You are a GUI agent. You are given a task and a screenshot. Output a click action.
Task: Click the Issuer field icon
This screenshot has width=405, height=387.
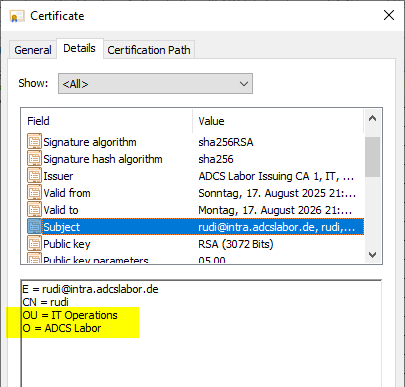(34, 176)
